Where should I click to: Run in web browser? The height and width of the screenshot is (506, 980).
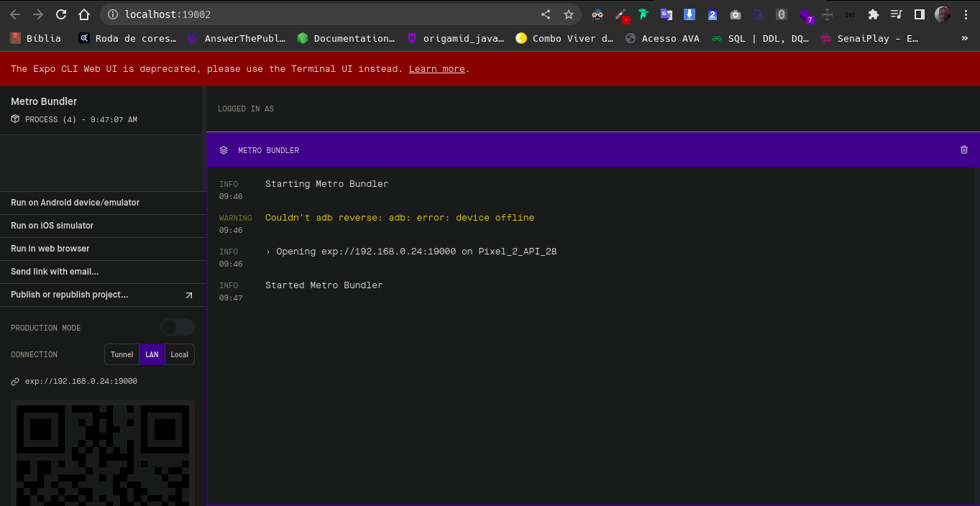pos(103,249)
